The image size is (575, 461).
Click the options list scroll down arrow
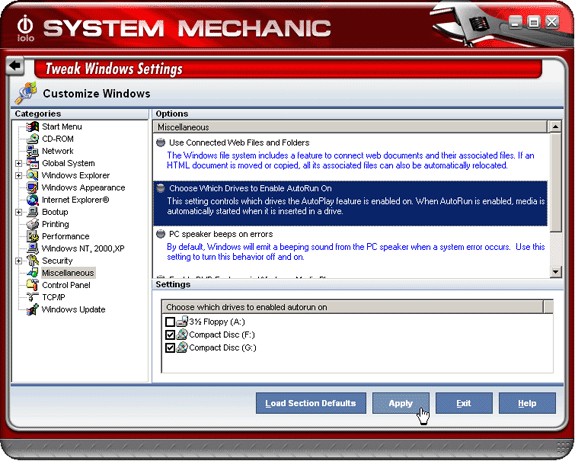click(x=555, y=272)
